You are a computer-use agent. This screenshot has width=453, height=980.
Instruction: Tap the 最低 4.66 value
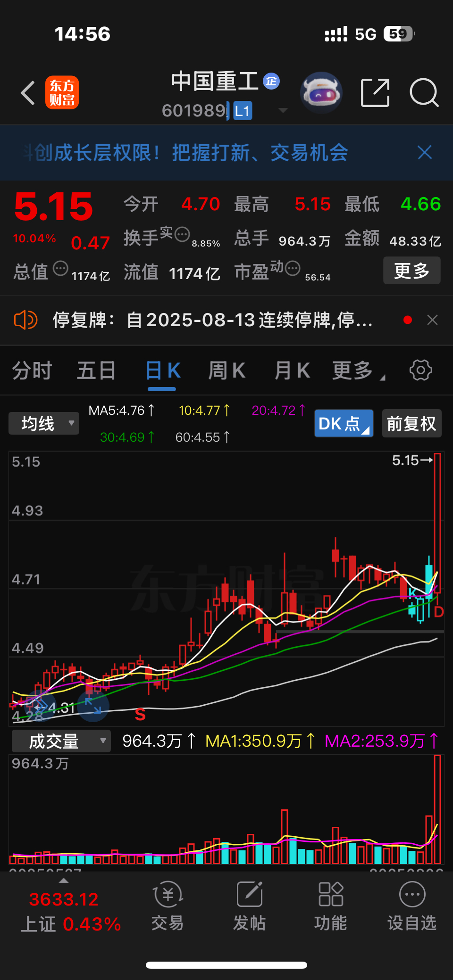[x=420, y=204]
